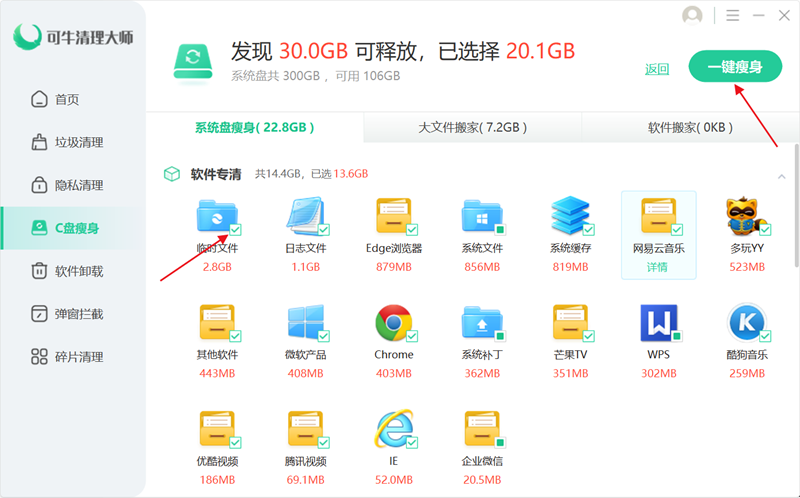Click the vertical scrollbar thumb
The width and height of the screenshot is (800, 498).
click(x=796, y=206)
